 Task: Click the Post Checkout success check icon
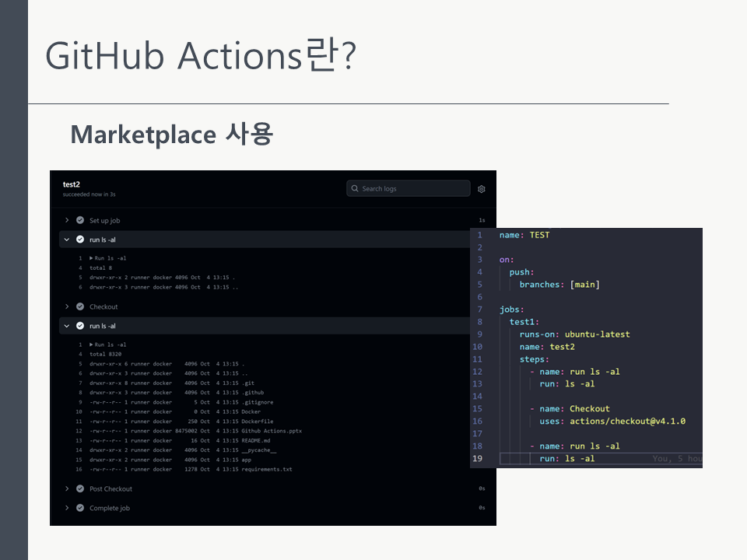(80, 488)
